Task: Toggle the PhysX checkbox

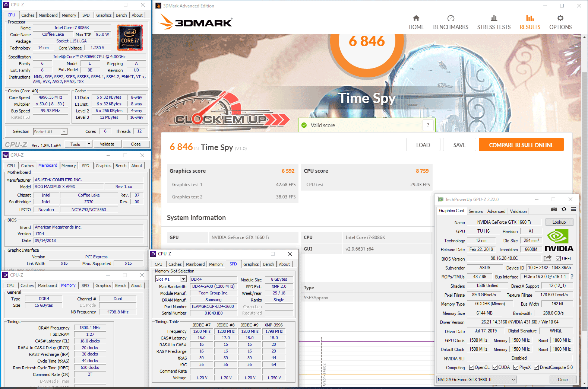Action: [516, 367]
